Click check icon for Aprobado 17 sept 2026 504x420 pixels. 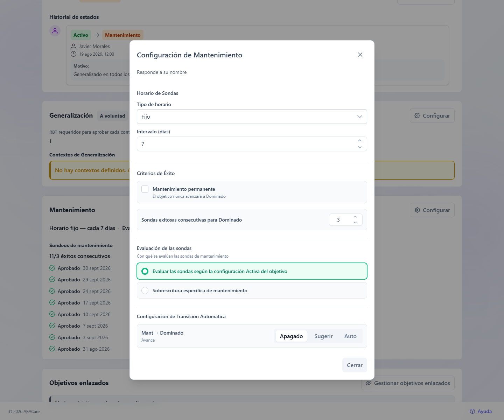pos(52,302)
